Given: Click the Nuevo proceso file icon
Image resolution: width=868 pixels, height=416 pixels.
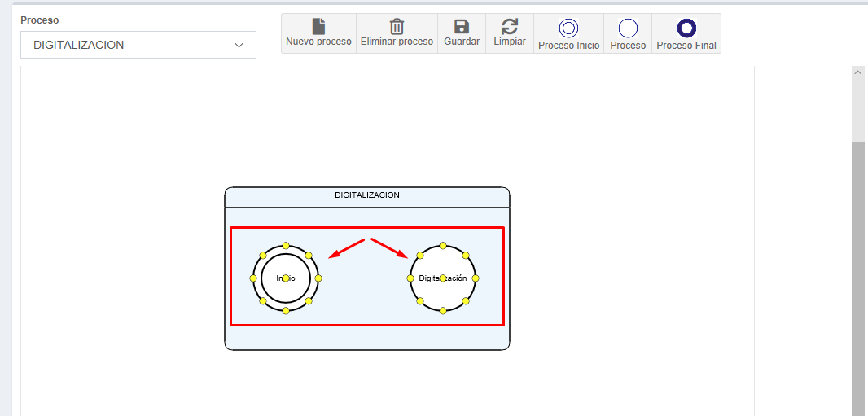Looking at the screenshot, I should (318, 27).
